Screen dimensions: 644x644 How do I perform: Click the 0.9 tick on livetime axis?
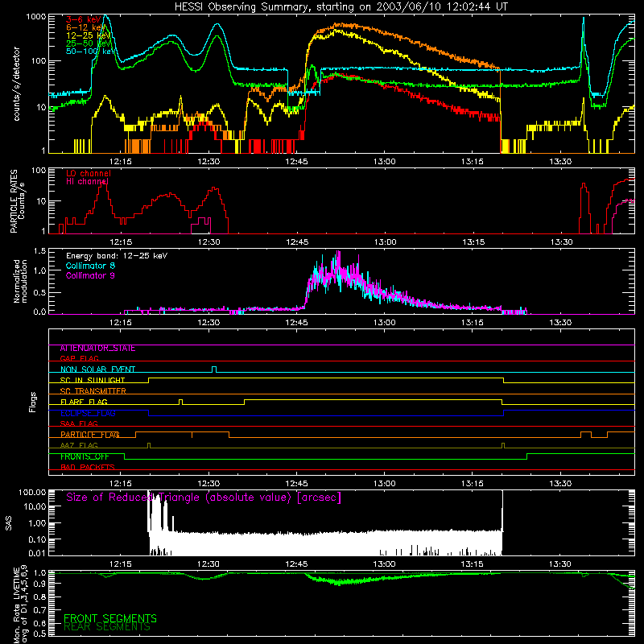41,584
